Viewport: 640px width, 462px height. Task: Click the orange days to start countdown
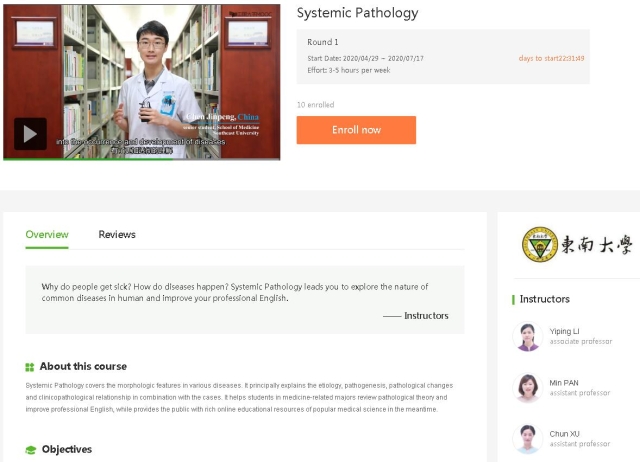pos(551,58)
